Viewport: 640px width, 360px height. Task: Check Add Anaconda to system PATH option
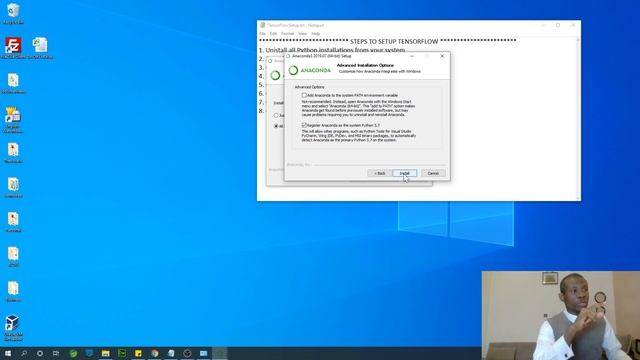click(x=304, y=95)
